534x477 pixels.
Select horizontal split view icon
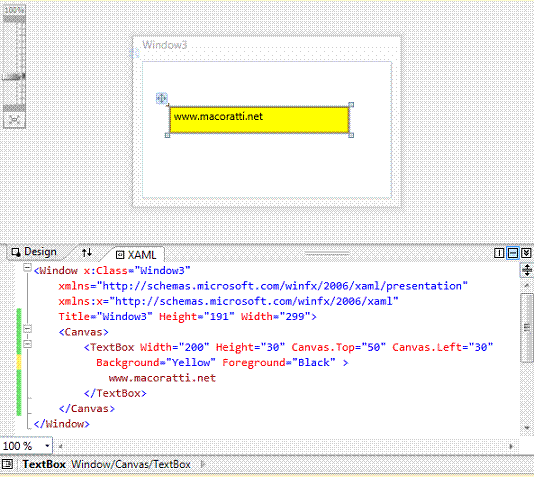tap(513, 253)
